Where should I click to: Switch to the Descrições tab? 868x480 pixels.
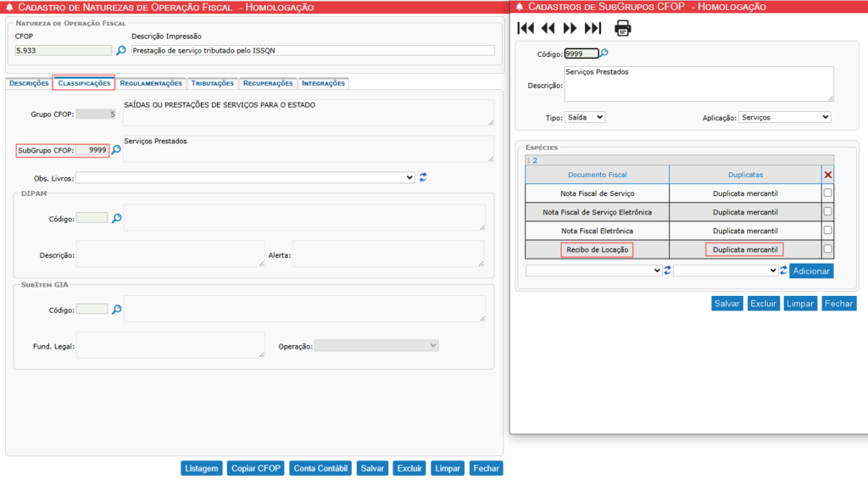tap(29, 83)
